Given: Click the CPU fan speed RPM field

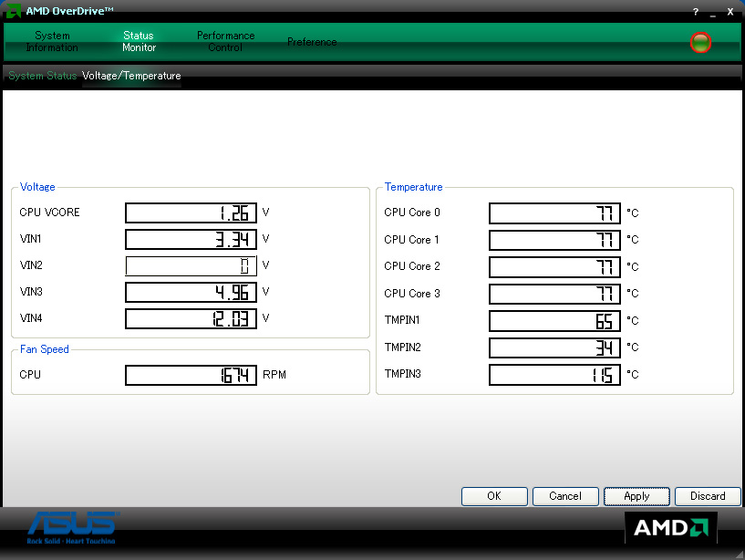Looking at the screenshot, I should click(190, 375).
